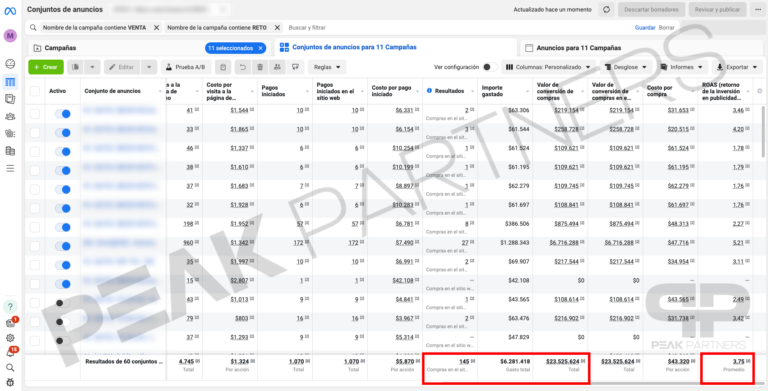Sort by the ROAS column header
The width and height of the screenshot is (768, 391).
click(x=721, y=91)
